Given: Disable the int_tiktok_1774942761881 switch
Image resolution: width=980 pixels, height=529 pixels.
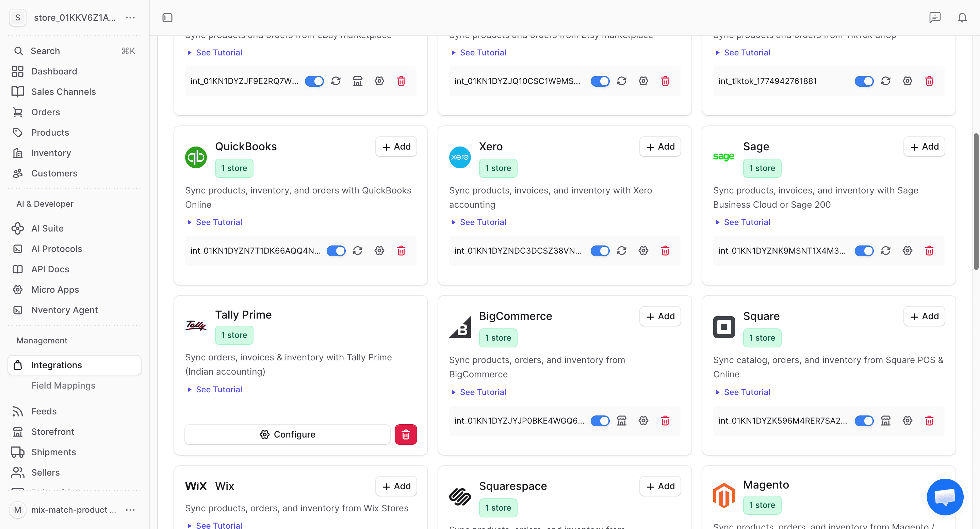Looking at the screenshot, I should tap(864, 81).
